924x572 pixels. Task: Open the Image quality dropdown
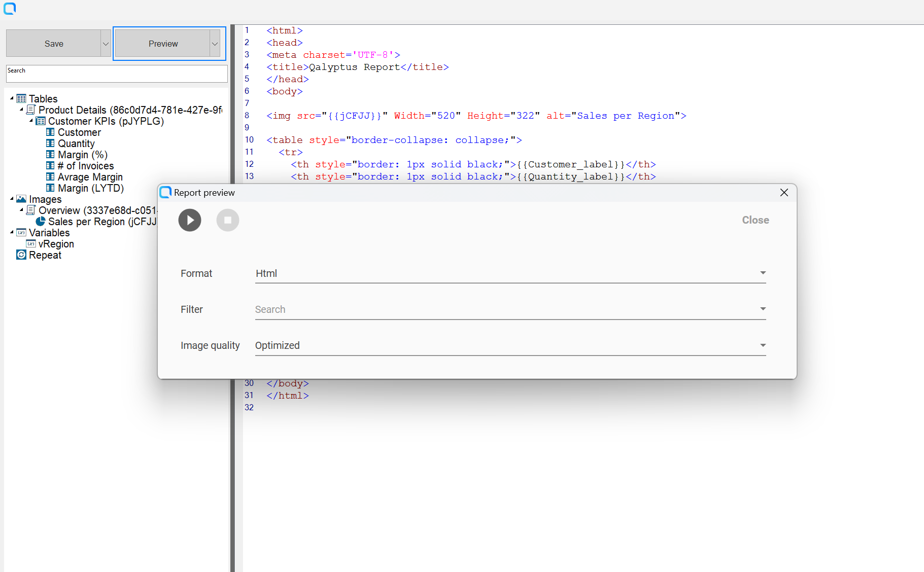click(510, 345)
